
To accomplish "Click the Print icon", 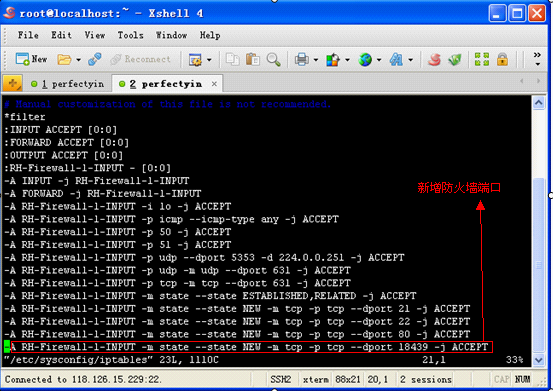I will pyautogui.click(x=301, y=59).
